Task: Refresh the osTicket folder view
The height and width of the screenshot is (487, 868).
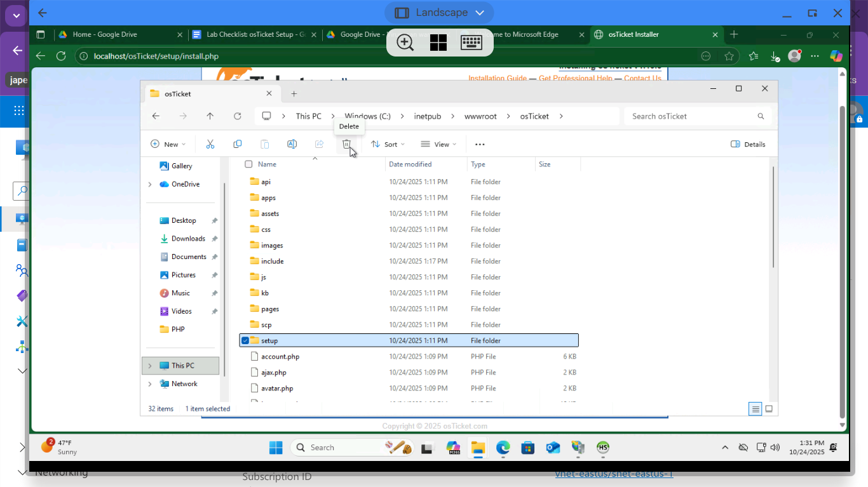Action: 238,116
